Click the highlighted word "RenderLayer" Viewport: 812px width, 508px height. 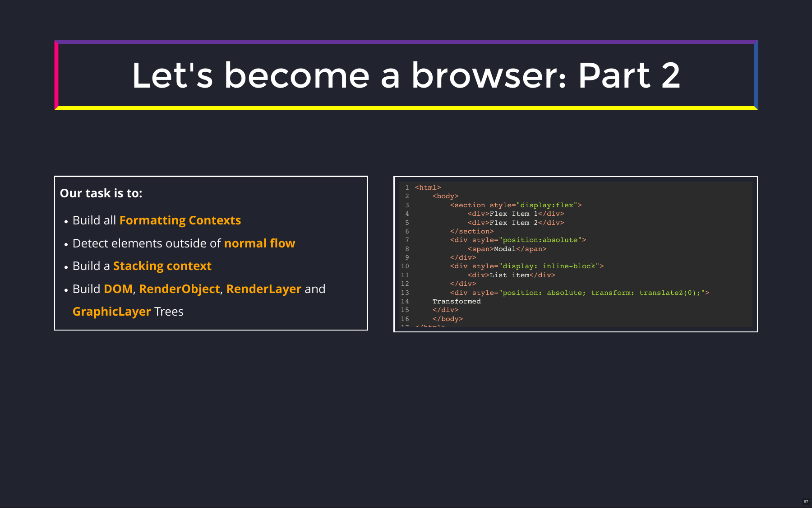(x=264, y=289)
